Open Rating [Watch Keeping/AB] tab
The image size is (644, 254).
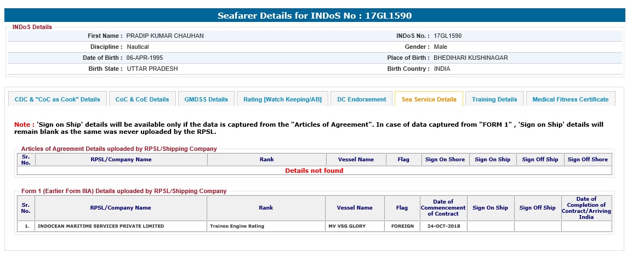[x=282, y=99]
